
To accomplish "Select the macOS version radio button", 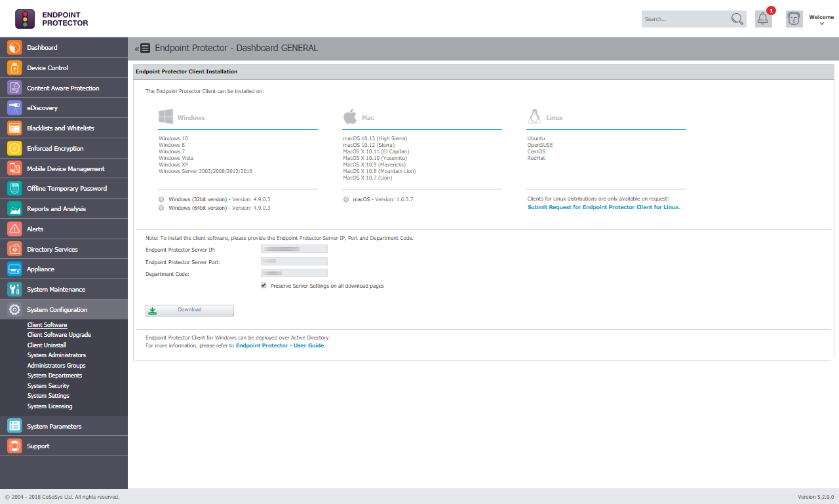I will [346, 199].
